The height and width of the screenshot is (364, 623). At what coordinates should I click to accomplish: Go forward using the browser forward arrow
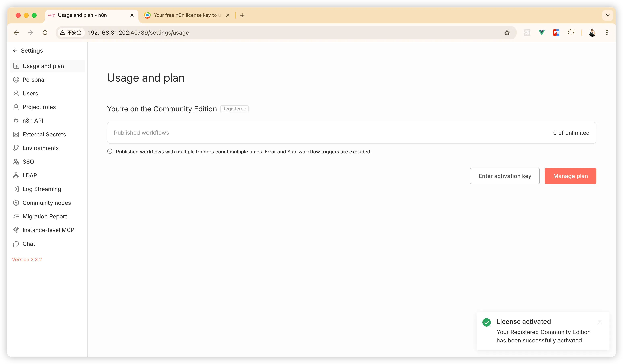click(31, 33)
